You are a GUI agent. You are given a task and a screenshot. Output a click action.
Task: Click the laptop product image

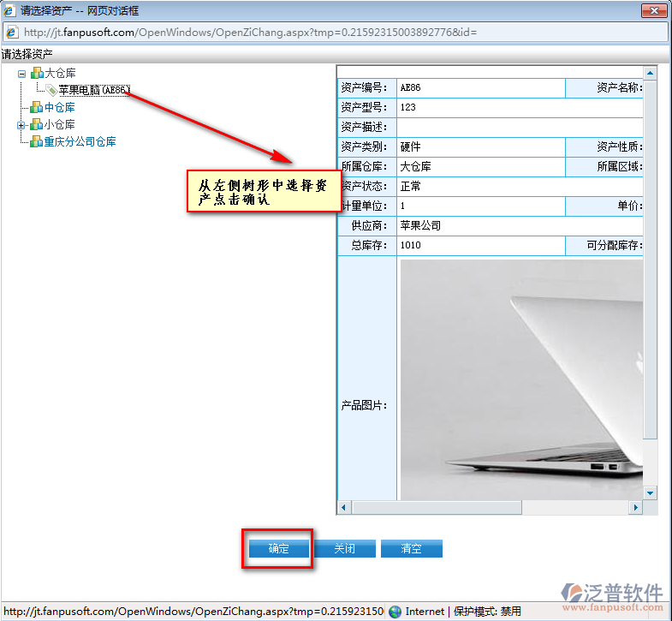[521, 379]
